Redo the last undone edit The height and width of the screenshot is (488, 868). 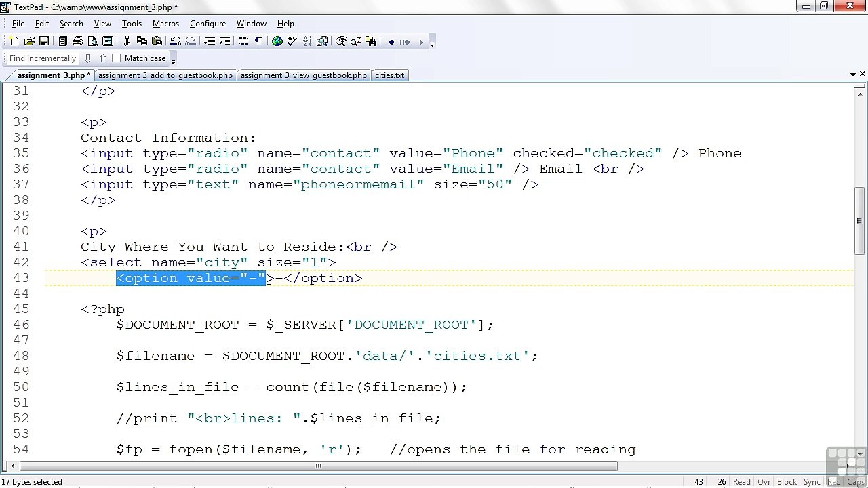191,41
